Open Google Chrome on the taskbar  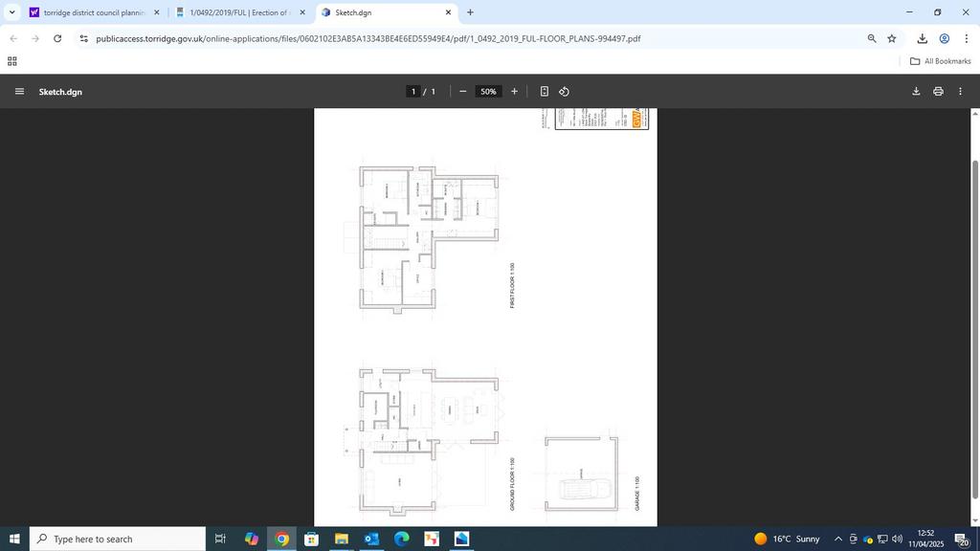click(x=282, y=539)
